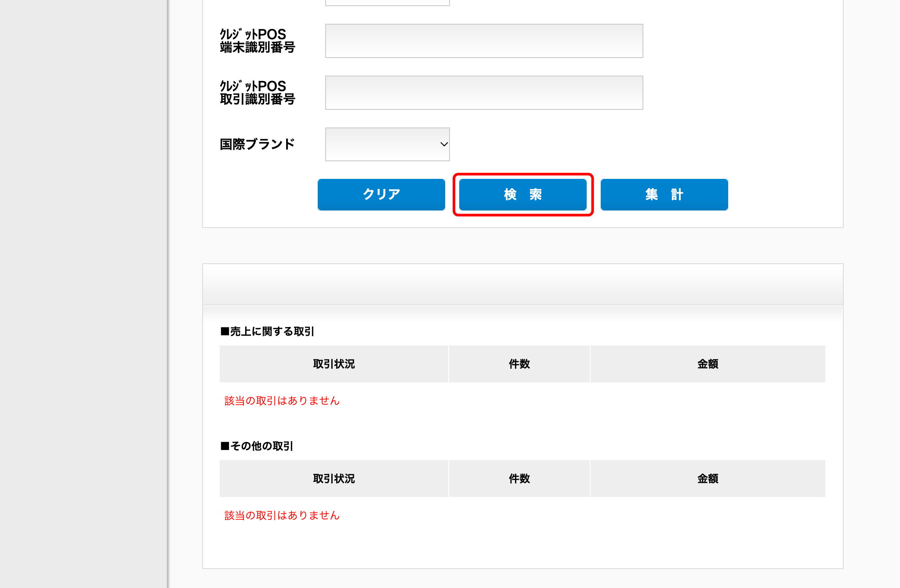Click 金額 header in 売上に関する取引 table
This screenshot has width=900, height=588.
pyautogui.click(x=708, y=364)
